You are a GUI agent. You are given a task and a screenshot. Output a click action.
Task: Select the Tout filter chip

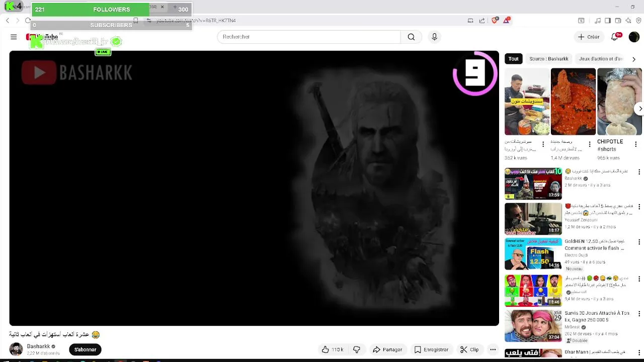click(x=513, y=59)
